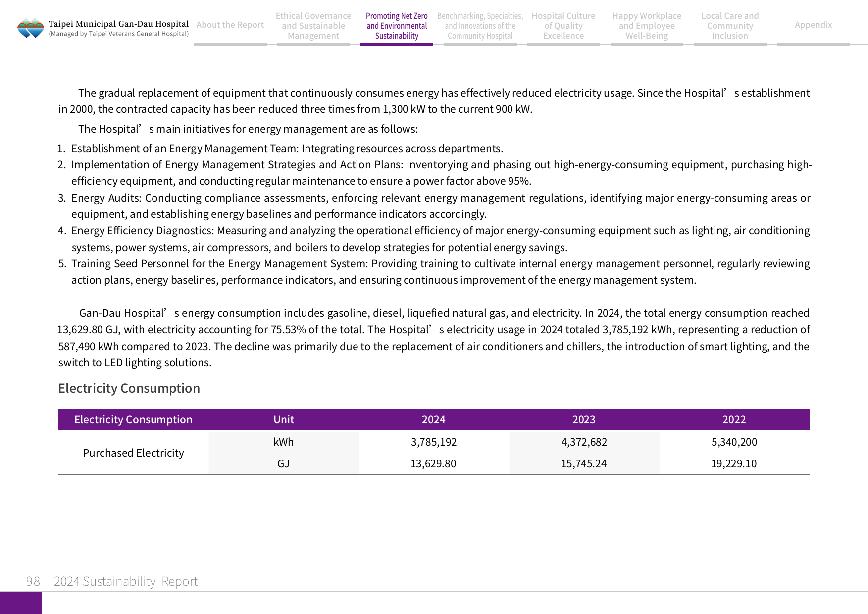Click the value 5,340,200
The width and height of the screenshot is (868, 614).
click(734, 442)
